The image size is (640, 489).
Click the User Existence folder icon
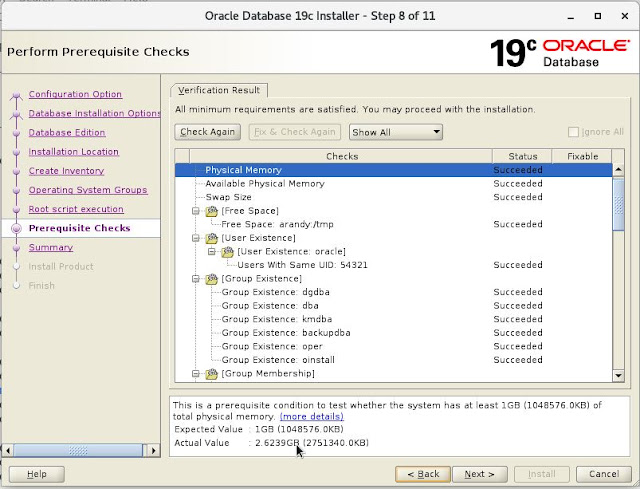(211, 238)
